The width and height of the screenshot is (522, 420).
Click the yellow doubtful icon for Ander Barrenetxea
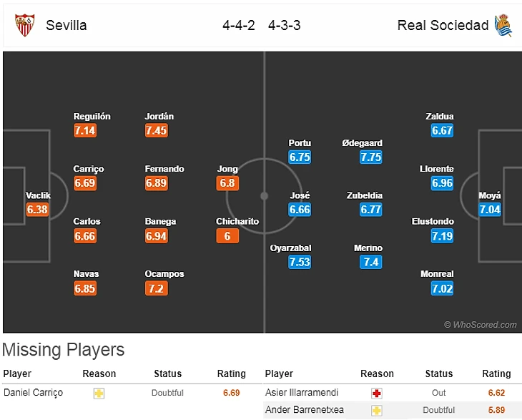377,410
